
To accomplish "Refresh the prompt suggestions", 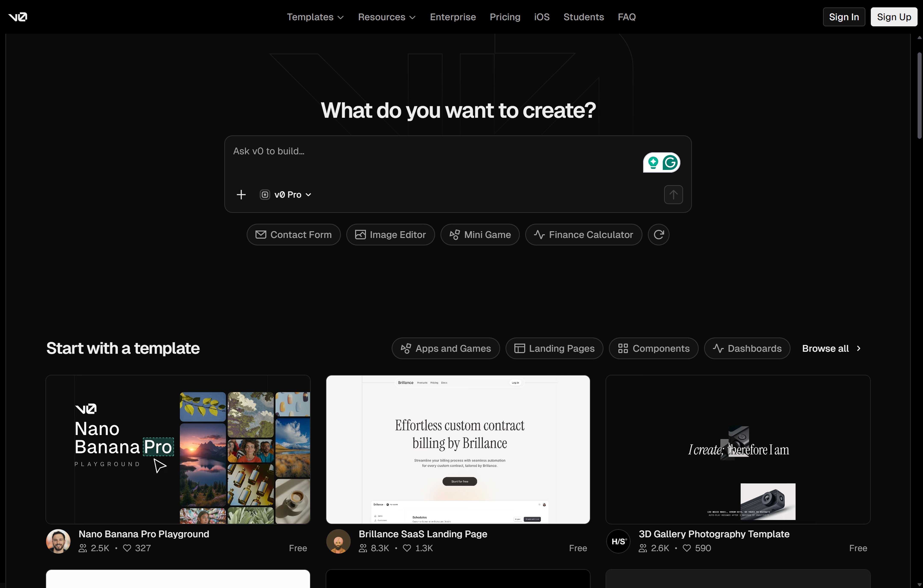I will (x=658, y=234).
